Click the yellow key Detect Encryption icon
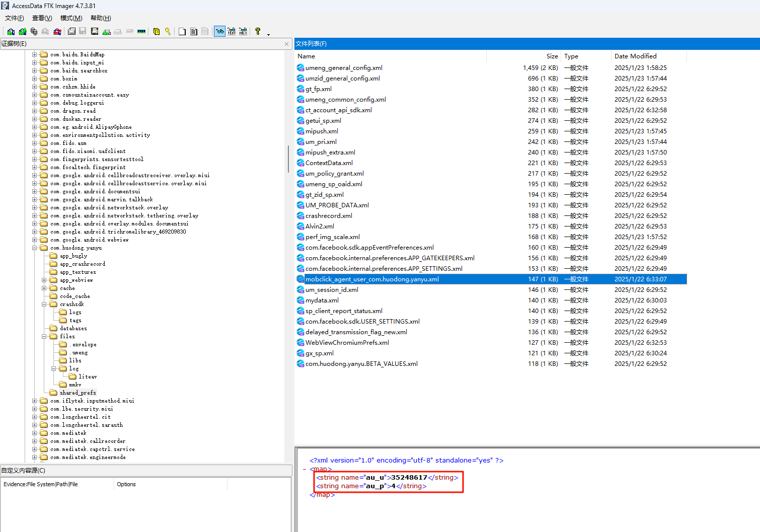The width and height of the screenshot is (760, 532). click(x=168, y=31)
